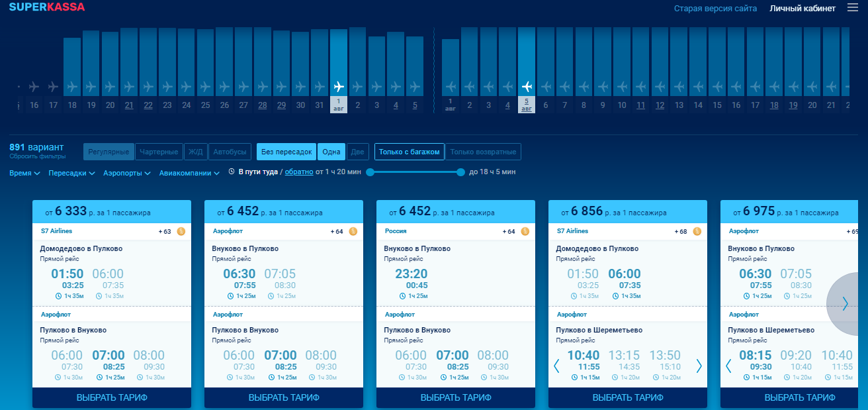Toggle the Только с багажом filter
Screen dimensions: 868x410
(409, 152)
